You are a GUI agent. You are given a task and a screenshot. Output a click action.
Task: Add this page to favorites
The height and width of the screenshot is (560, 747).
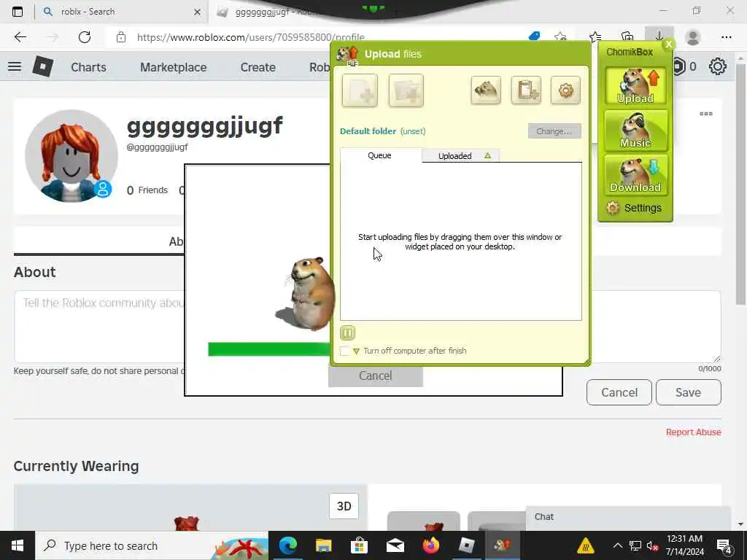561,36
